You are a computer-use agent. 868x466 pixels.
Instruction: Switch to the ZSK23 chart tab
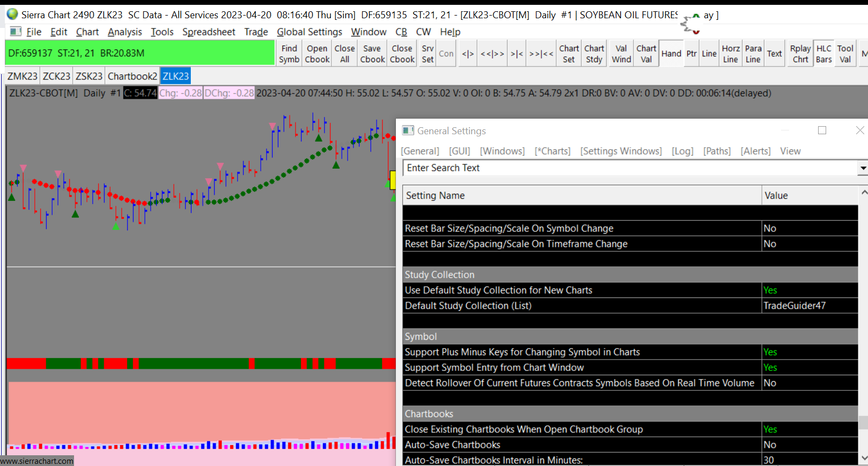(x=89, y=76)
